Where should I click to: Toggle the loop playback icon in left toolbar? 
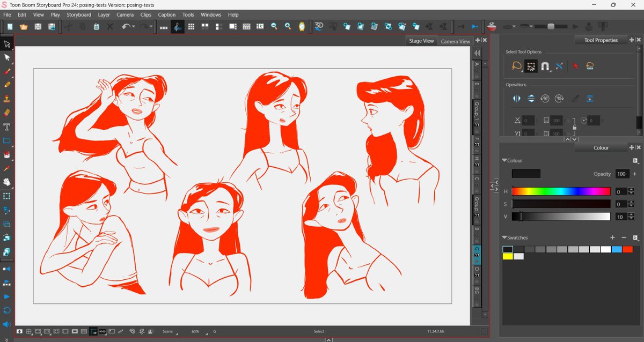(x=7, y=310)
